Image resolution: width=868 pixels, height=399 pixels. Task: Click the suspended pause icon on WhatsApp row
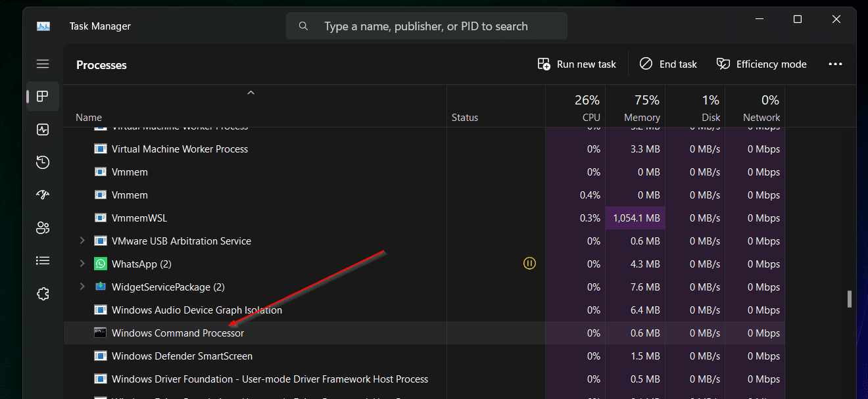(529, 264)
